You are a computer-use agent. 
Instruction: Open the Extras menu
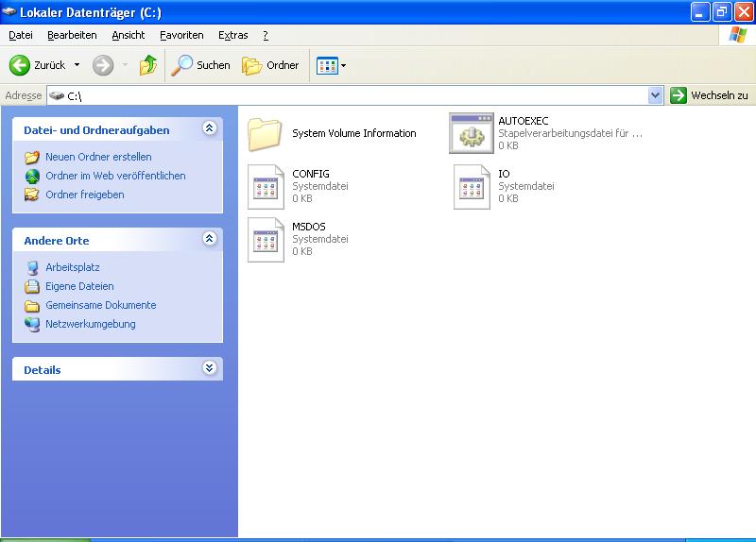(232, 35)
